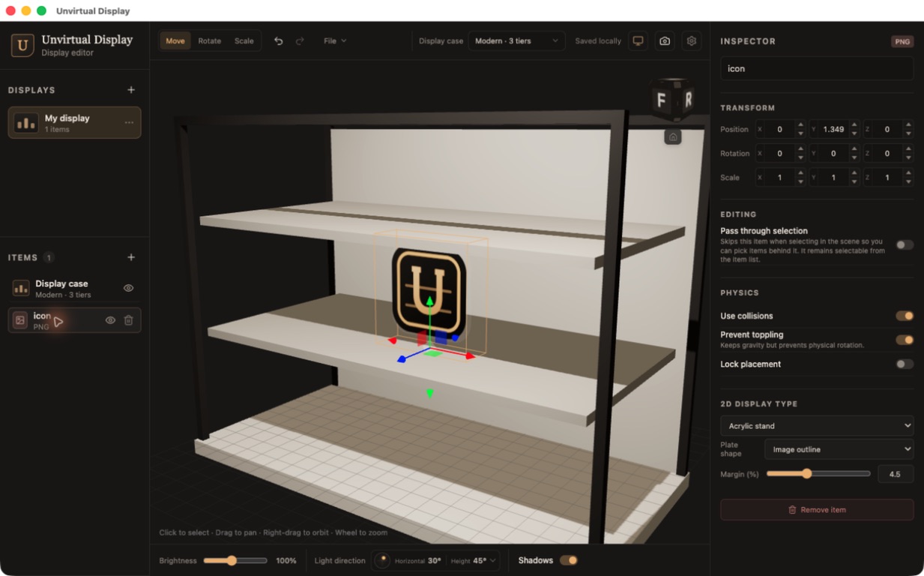Toggle Shadows switch off
This screenshot has height=576, width=924.
tap(569, 560)
